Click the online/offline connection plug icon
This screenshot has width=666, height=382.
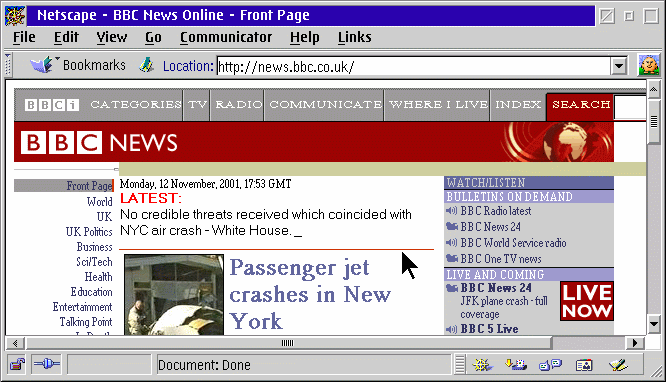(46, 365)
